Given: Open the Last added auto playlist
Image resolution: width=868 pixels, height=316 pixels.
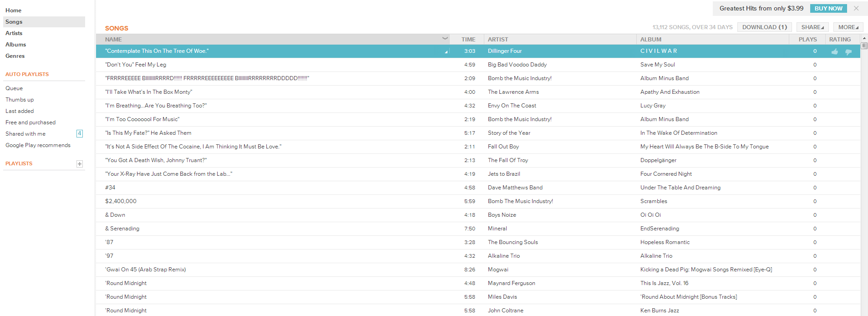Looking at the screenshot, I should pyautogui.click(x=20, y=111).
